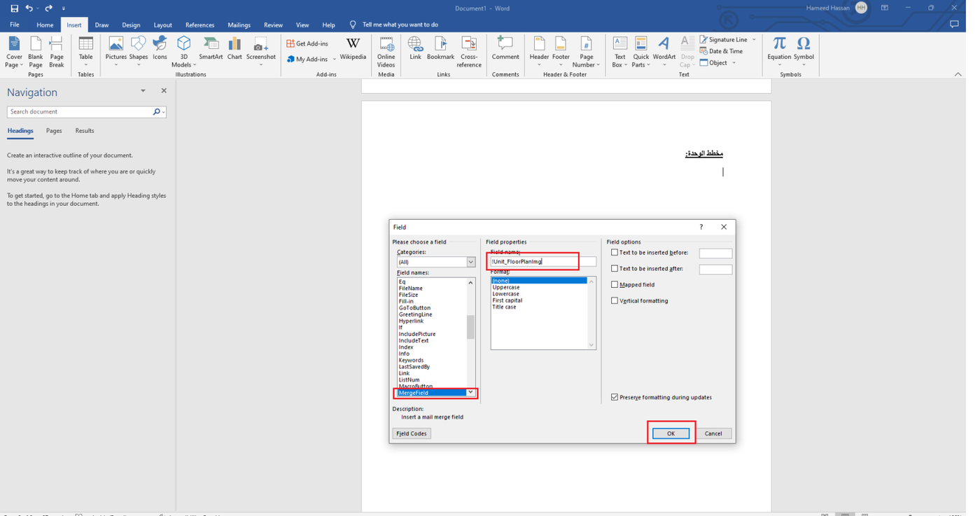
Task: Click the Field names list scrollbar
Action: (x=470, y=328)
